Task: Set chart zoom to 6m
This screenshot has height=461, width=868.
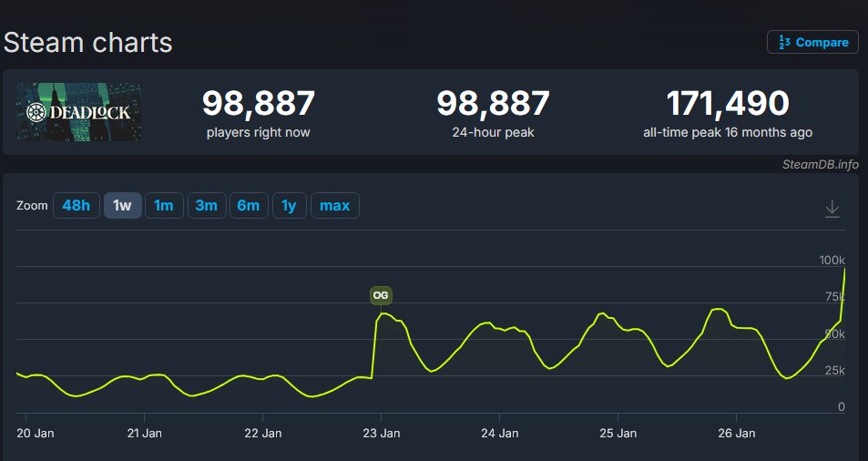Action: [249, 205]
